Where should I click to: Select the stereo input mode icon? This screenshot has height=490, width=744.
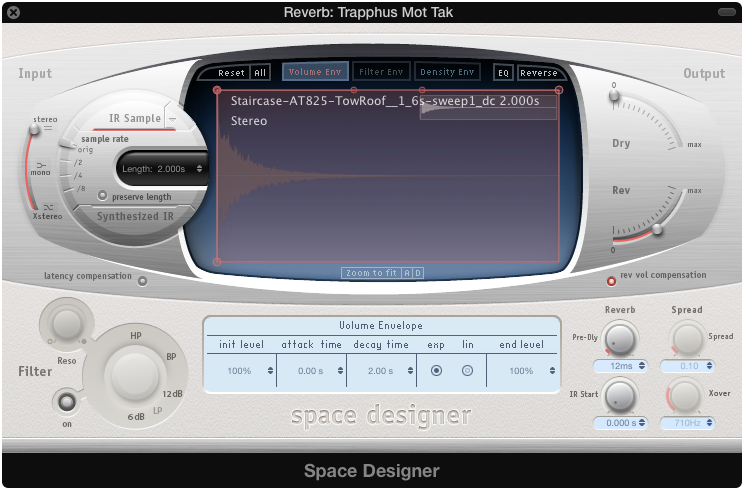click(x=48, y=128)
